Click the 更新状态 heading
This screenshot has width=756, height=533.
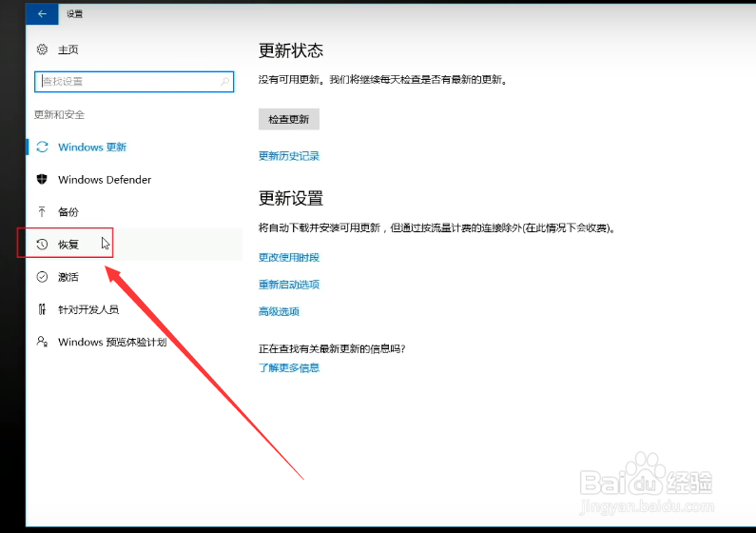[291, 50]
